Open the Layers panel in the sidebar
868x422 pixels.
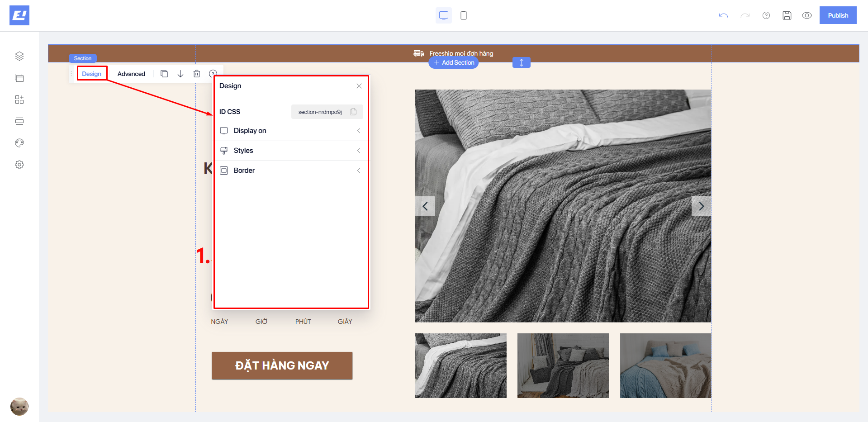click(x=19, y=56)
